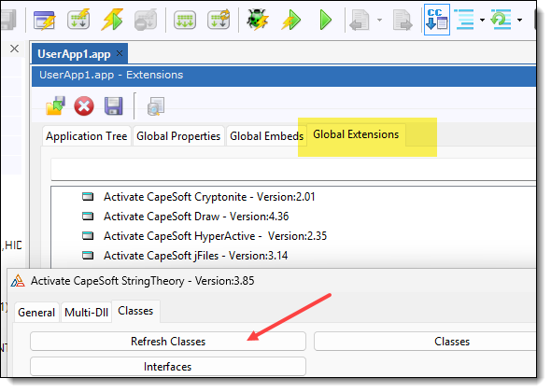Click the green bug debug icon
This screenshot has width=551, height=392.
pyautogui.click(x=258, y=20)
